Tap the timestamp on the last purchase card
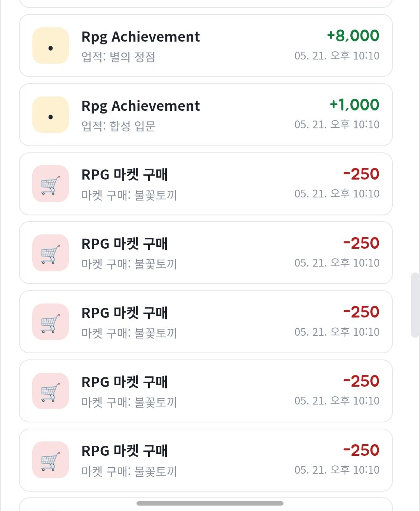This screenshot has height=511, width=420. 337,470
